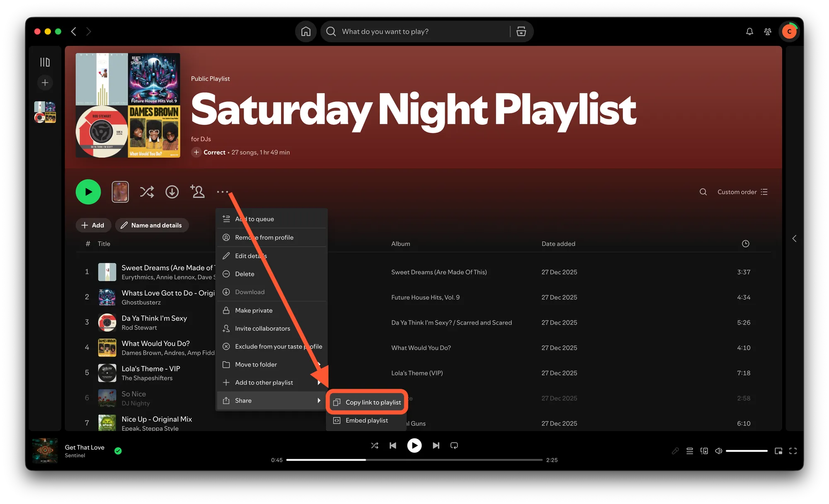829x504 pixels.
Task: Enable shuffle for this playlist
Action: tap(147, 192)
